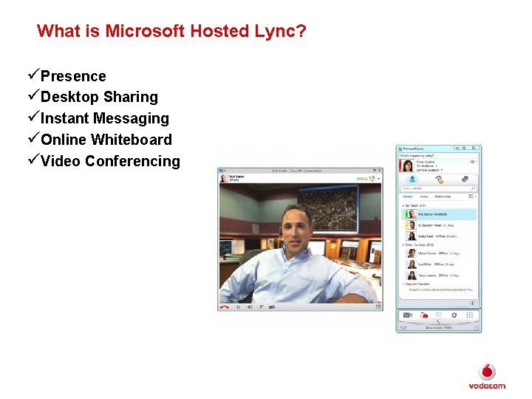This screenshot has width=532, height=399.
Task: Select the first contact under Other Contacts
Action: pos(439,253)
